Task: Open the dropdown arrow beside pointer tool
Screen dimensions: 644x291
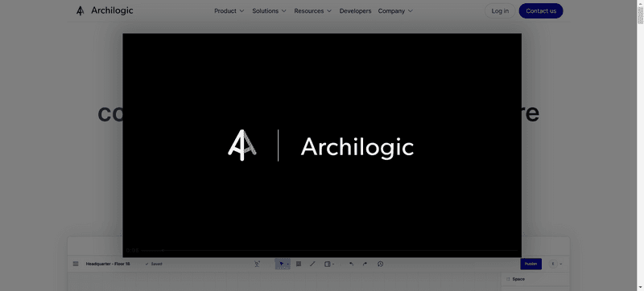Action: (288, 264)
